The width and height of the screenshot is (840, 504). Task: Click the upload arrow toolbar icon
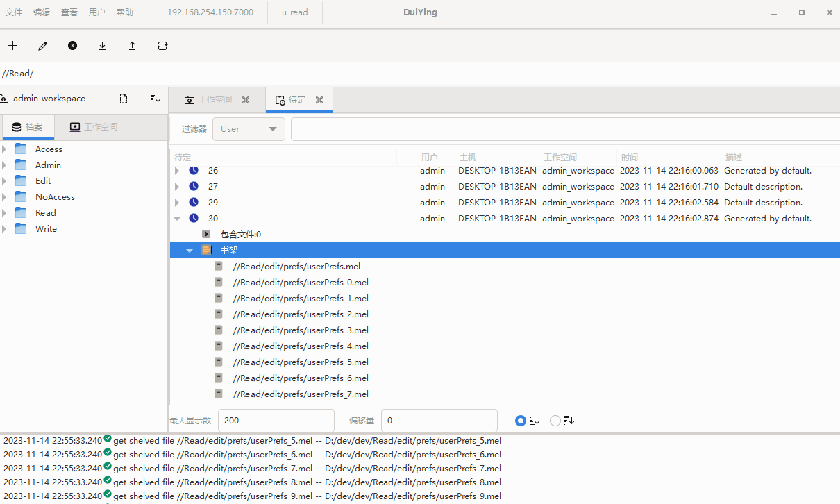click(132, 46)
